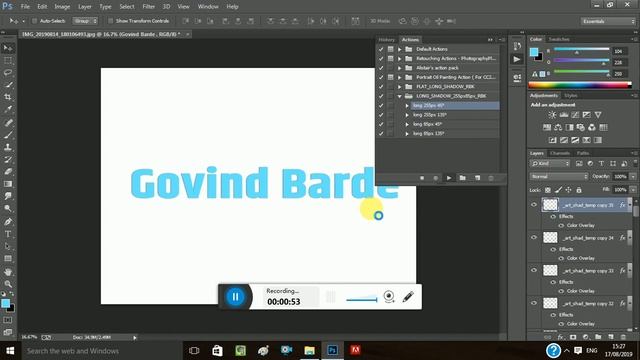Screen dimensions: 640x360
Task: Toggle checkmark for Default Actions set
Action: pos(381,49)
